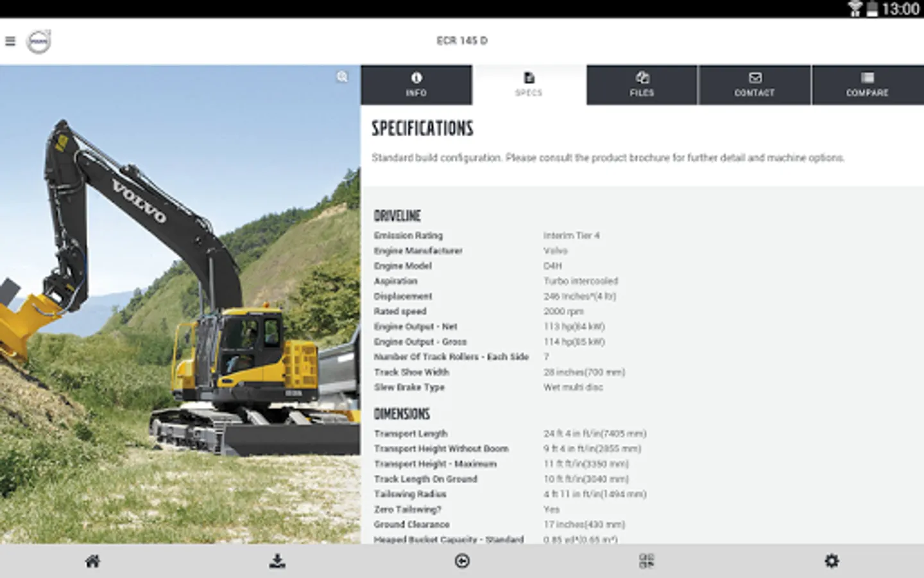Tap Engine Output - Gross label

pos(420,342)
